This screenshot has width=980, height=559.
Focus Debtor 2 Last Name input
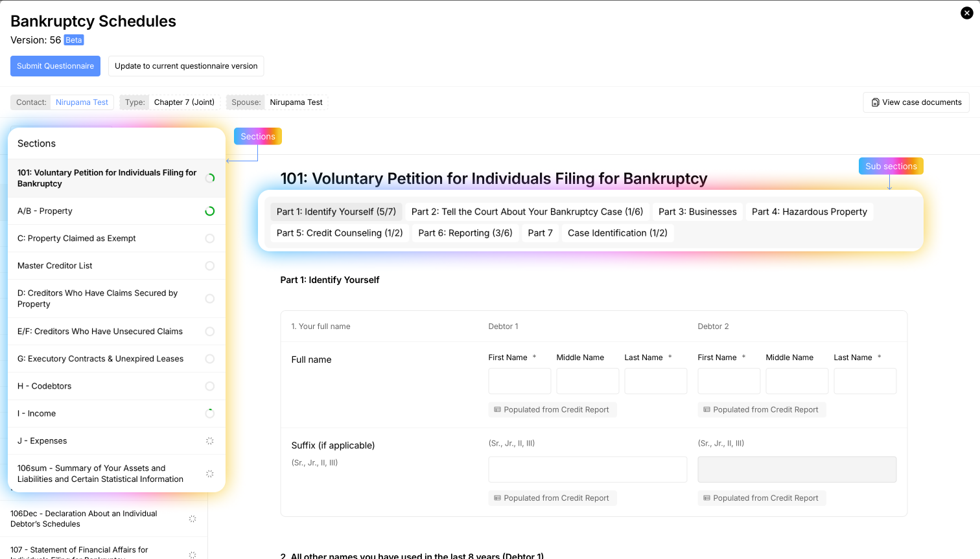865,381
